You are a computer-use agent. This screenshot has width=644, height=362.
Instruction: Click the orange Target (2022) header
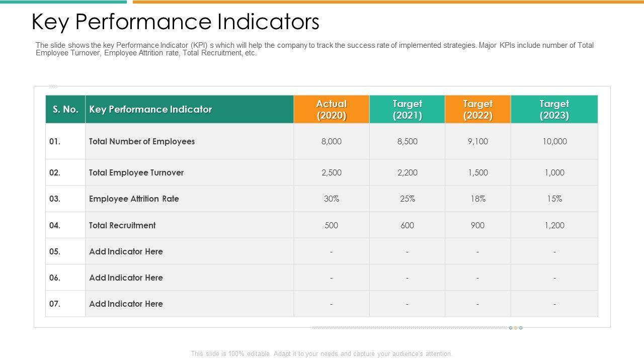coord(477,110)
